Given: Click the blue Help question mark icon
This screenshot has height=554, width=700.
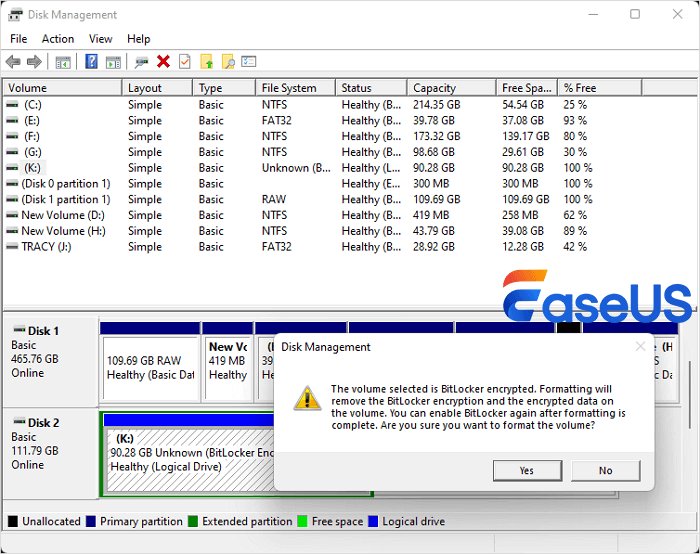Looking at the screenshot, I should click(91, 62).
